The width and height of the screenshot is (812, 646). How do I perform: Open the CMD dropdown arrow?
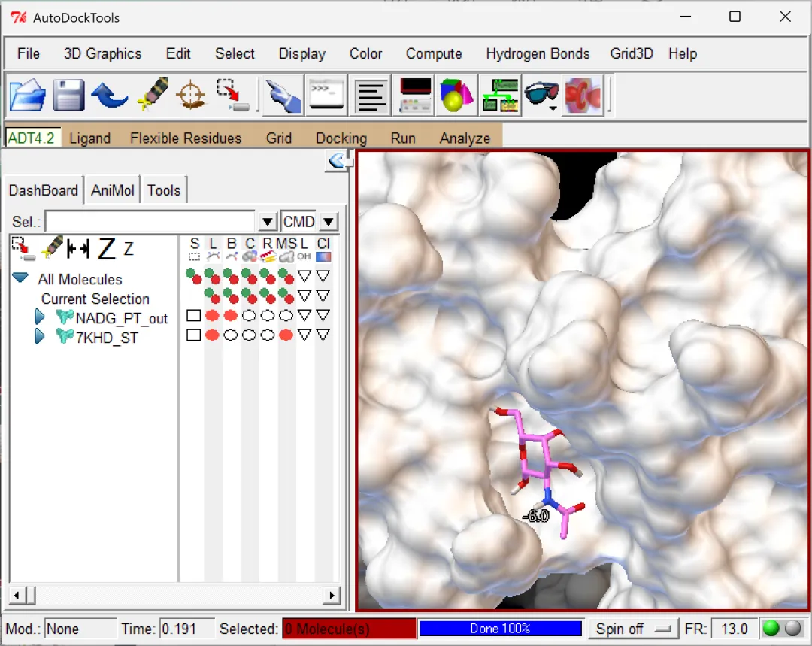coord(329,222)
